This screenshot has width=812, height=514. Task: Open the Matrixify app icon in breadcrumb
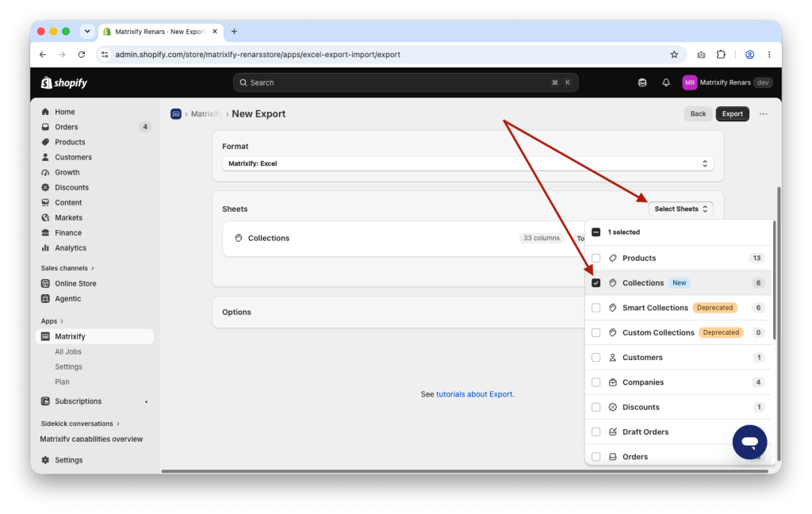176,114
